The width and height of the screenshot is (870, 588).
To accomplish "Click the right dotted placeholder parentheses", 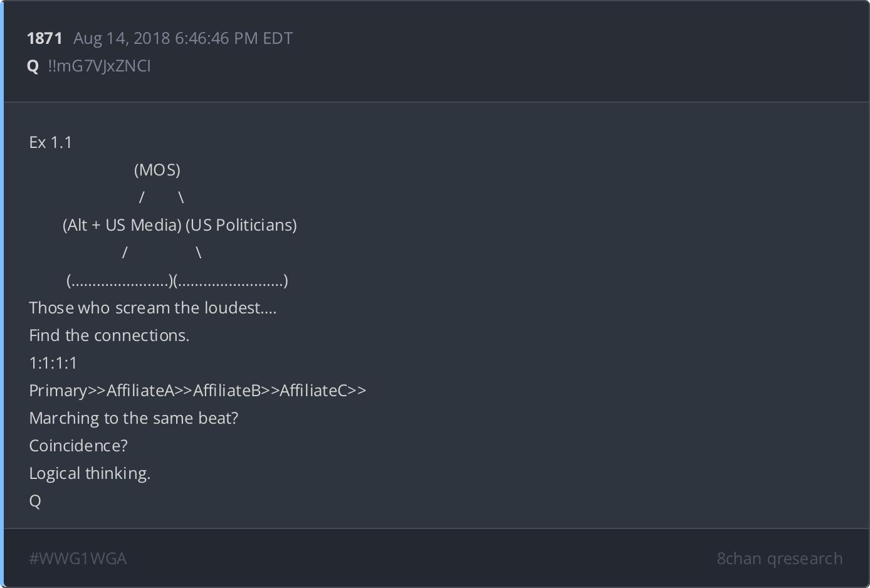I will 231,280.
